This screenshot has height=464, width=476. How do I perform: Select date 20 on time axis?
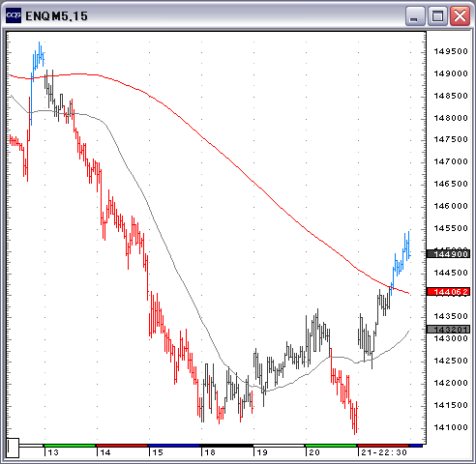[314, 452]
